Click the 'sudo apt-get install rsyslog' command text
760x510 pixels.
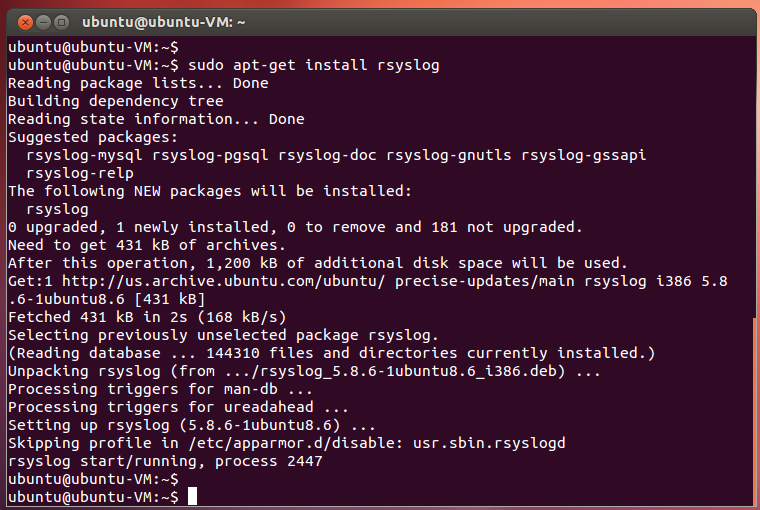click(314, 65)
